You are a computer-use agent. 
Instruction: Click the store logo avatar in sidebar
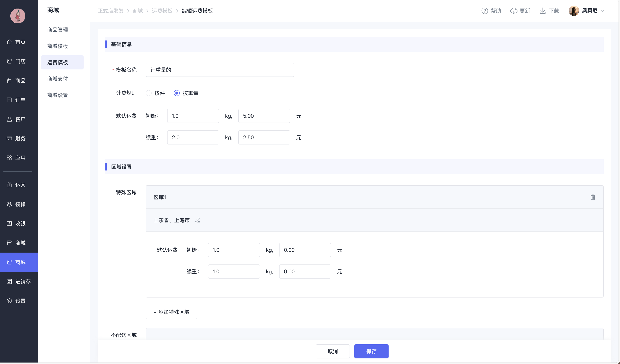(18, 16)
